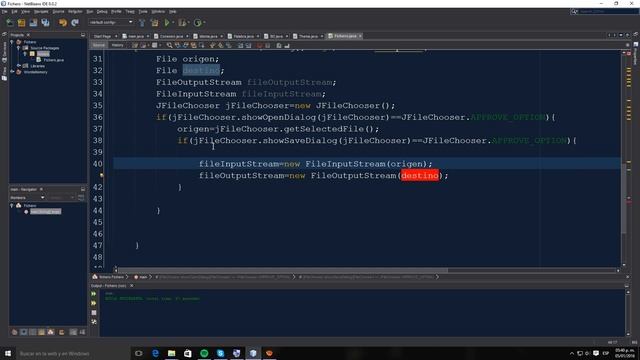Viewport: 640px width, 360px height.
Task: Open the Navigate menu
Action: tap(41, 11)
